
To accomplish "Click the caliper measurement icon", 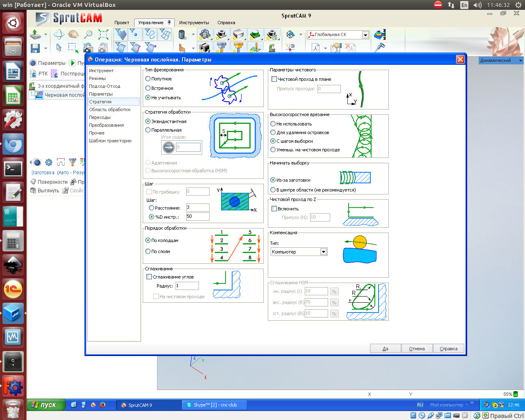I will [x=380, y=48].
